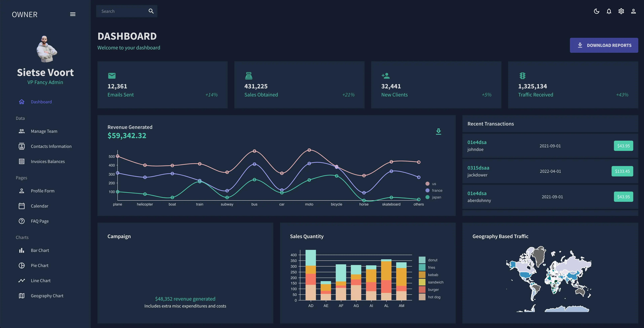The height and width of the screenshot is (328, 644).
Task: Click the Line Chart icon in sidebar
Action: (x=22, y=280)
